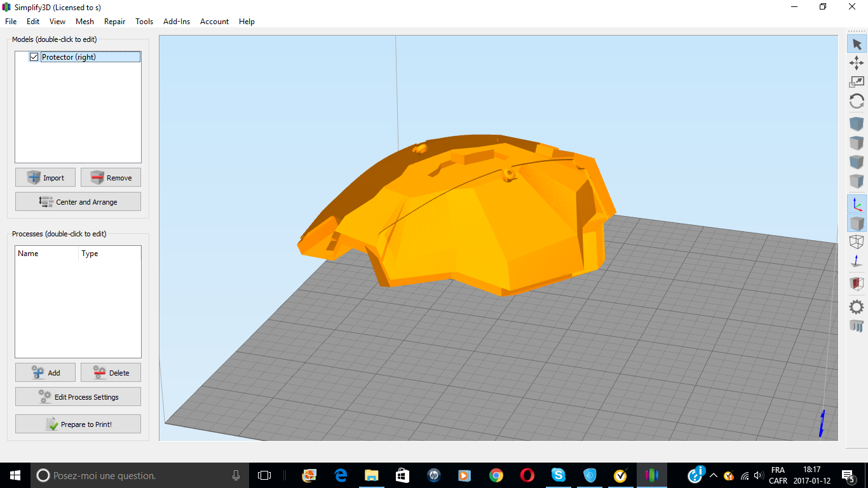Pick the rotate model tool
The width and height of the screenshot is (868, 488).
[x=857, y=101]
